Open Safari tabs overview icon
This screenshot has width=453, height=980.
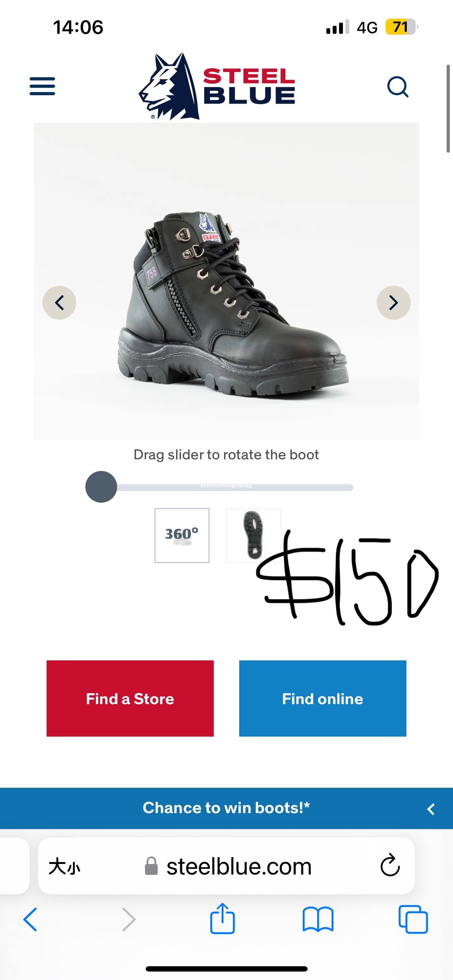click(413, 920)
